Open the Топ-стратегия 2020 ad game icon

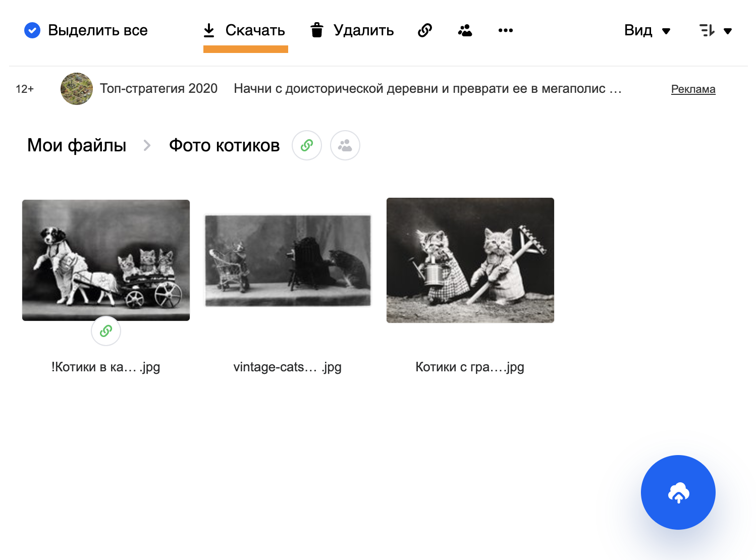click(77, 89)
